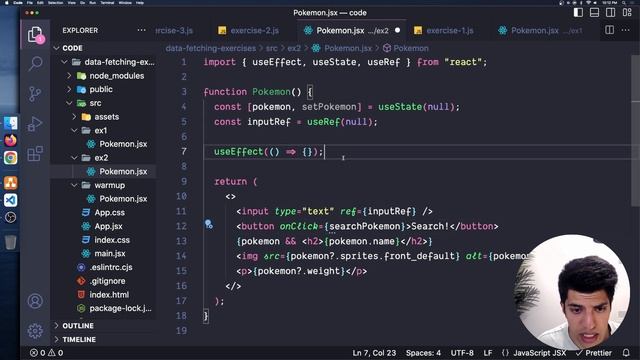Toggle primary sidebar layout icon

(x=578, y=13)
